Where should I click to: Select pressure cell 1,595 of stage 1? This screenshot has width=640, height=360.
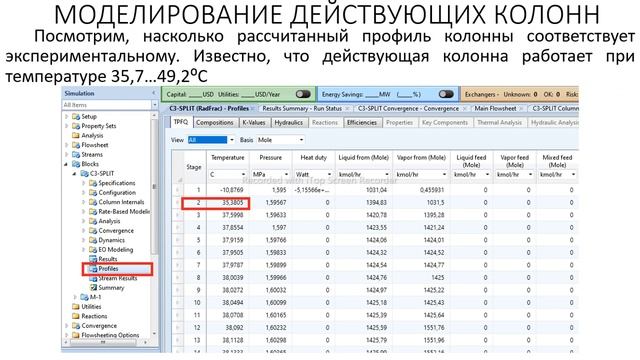click(x=270, y=190)
